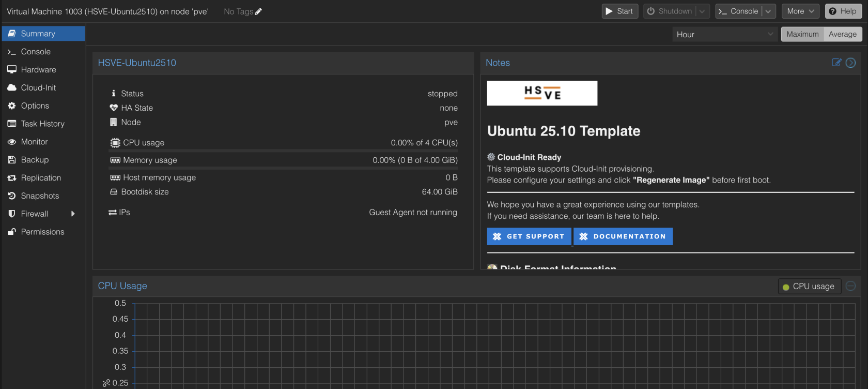Click the HSVE-Ubuntu2510 panel title

(x=137, y=63)
